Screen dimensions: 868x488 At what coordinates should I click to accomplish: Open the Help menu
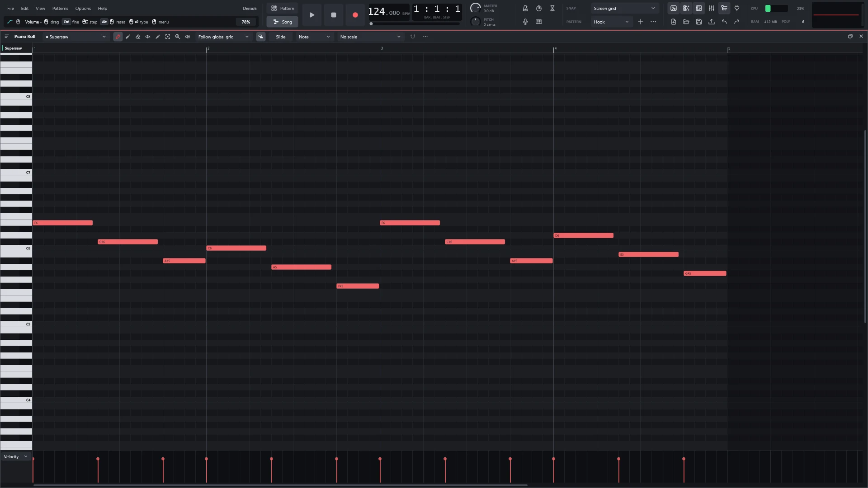103,8
